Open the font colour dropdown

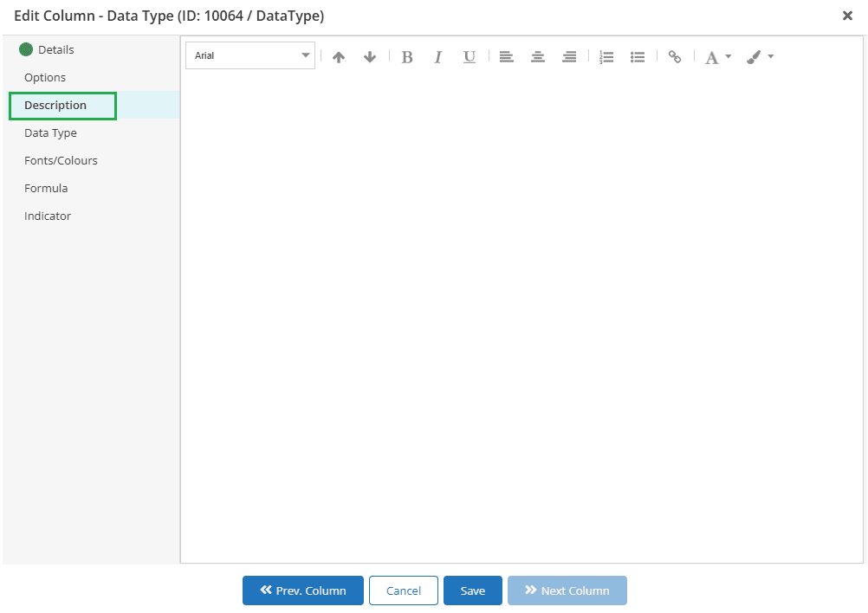[718, 56]
